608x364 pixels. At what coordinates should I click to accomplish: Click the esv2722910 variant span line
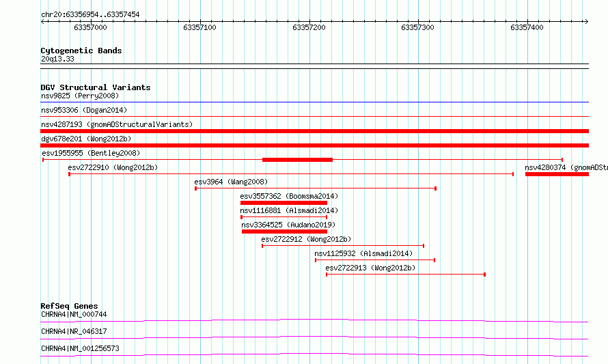click(291, 174)
